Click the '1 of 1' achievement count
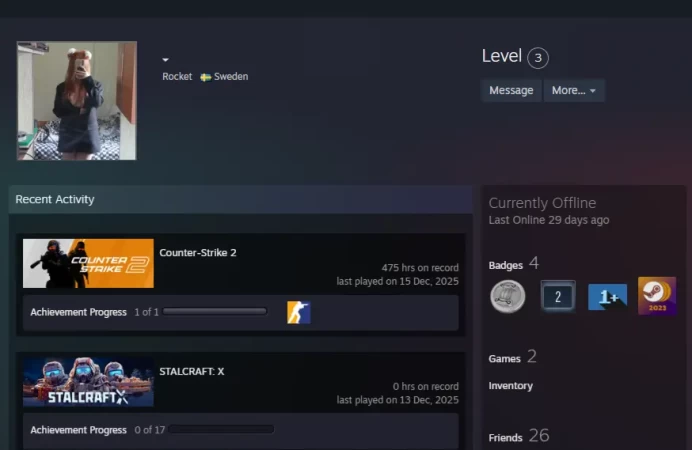Screen dimensions: 692x450 click(x=146, y=312)
